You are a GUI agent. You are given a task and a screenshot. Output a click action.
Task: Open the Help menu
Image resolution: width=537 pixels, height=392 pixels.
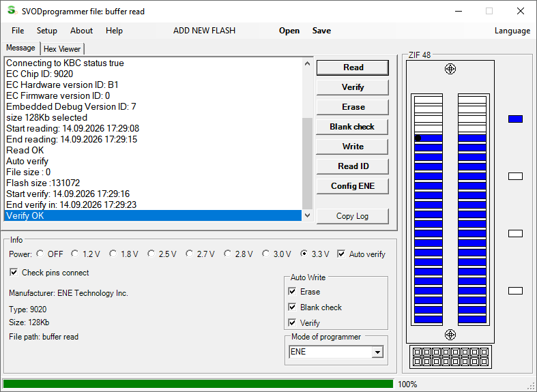click(114, 31)
